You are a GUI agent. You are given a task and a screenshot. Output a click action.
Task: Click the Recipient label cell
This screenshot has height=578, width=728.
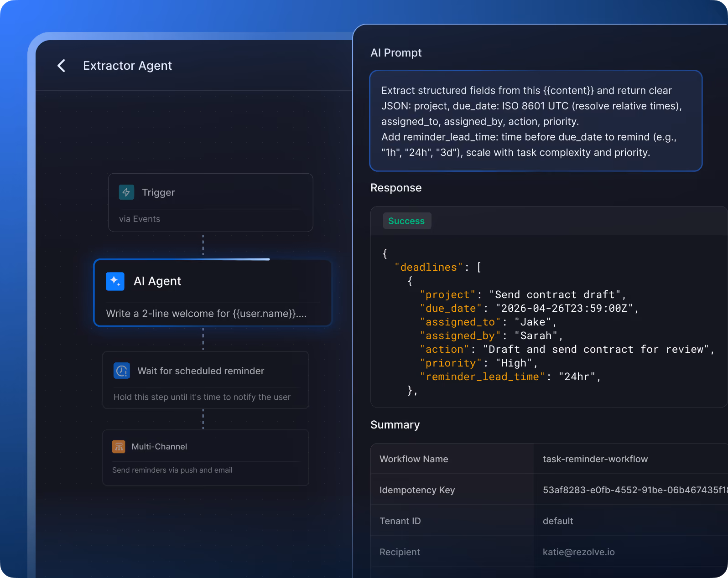(x=452, y=552)
